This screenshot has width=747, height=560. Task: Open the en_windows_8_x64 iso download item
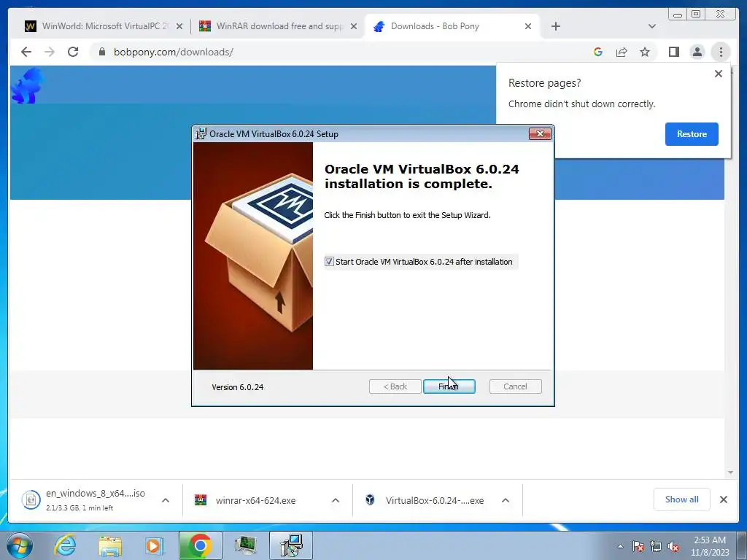83,500
